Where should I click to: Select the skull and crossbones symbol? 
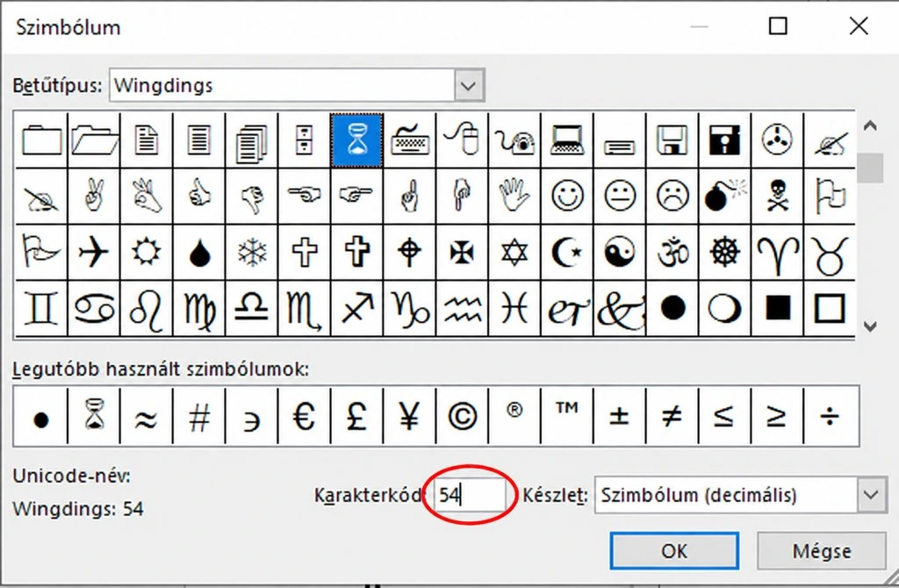(778, 196)
